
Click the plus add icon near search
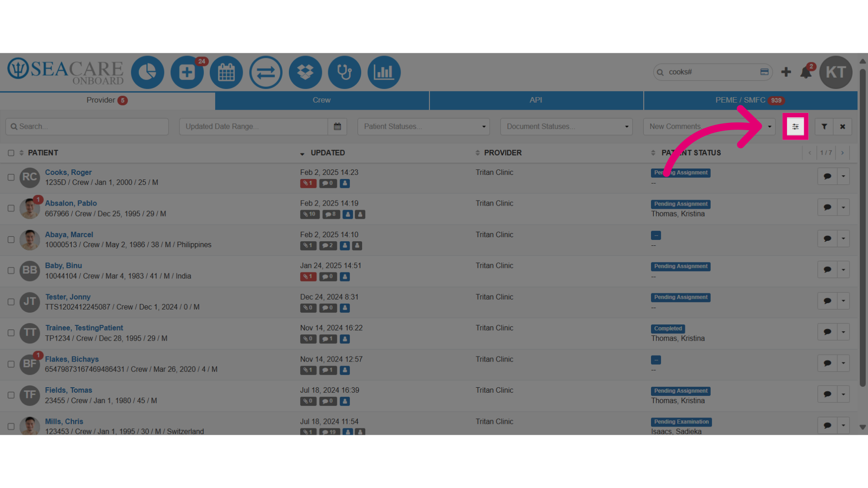pyautogui.click(x=786, y=72)
